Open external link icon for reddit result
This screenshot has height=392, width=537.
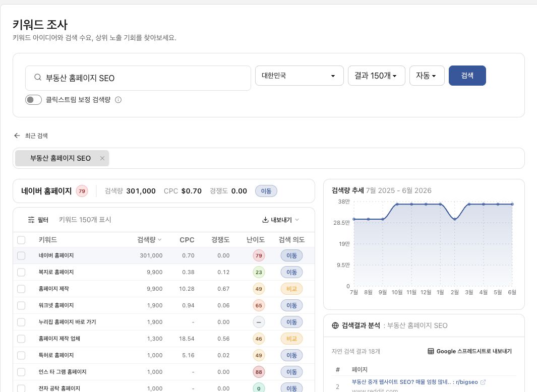[x=483, y=382]
